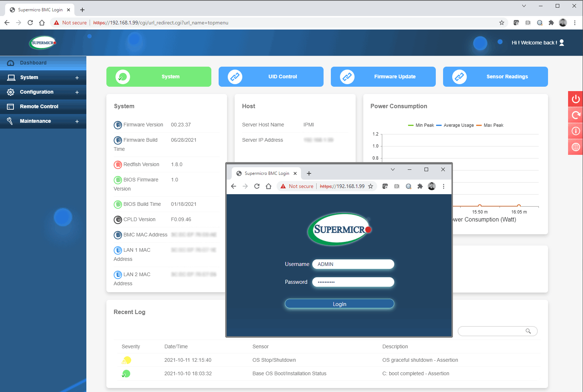Select the Supermicro BMC Login tab in popup window
583x392 pixels.
click(266, 173)
